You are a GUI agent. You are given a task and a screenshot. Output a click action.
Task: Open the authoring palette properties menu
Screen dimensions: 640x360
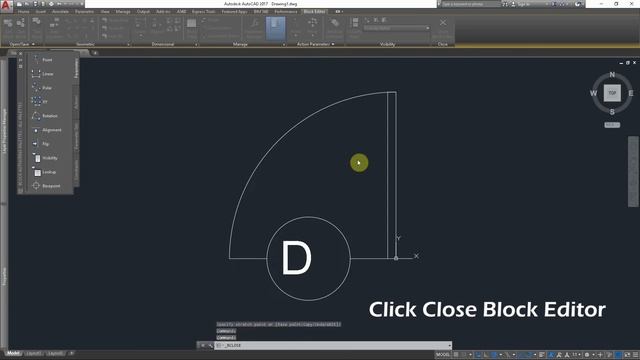click(20, 66)
